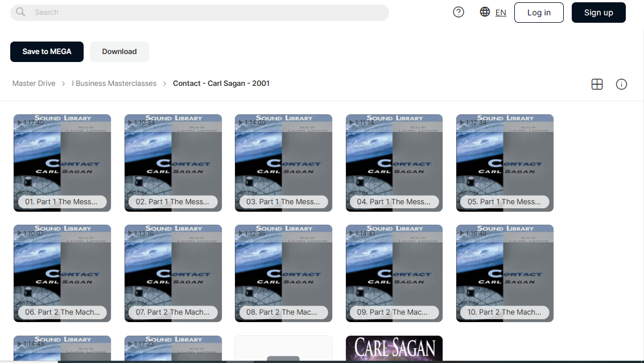Click Save to MEGA button
Viewport: 644px width, 363px height.
coord(47,52)
